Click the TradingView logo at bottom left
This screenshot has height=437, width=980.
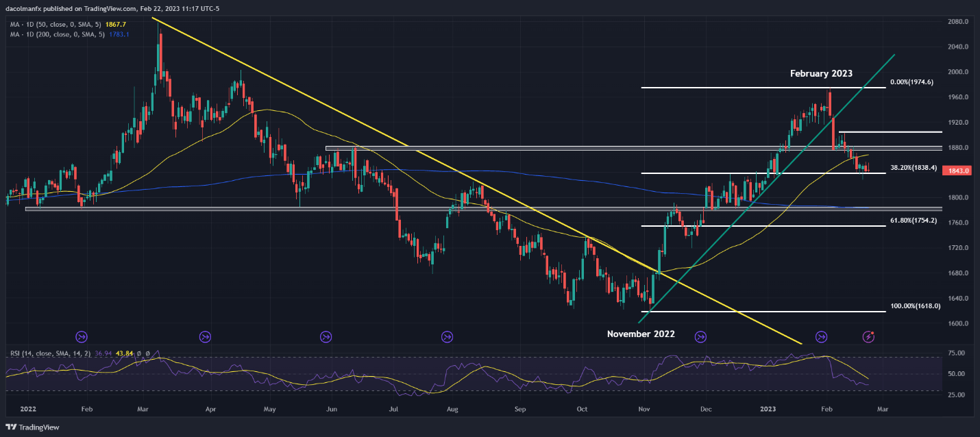point(32,427)
